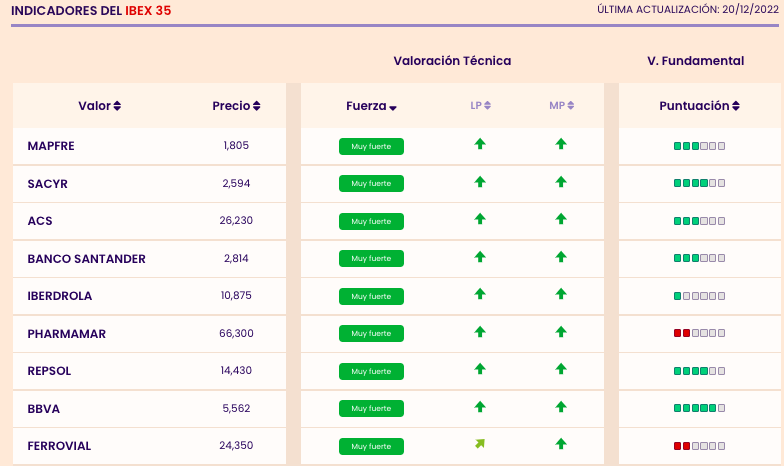Click SACYR's MP up arrow
This screenshot has width=784, height=466.
(561, 182)
